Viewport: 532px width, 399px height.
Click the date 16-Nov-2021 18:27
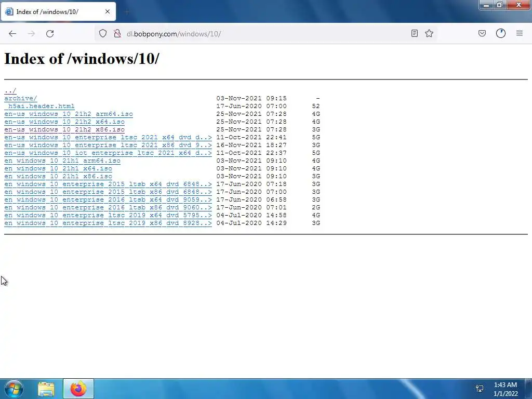pos(251,145)
